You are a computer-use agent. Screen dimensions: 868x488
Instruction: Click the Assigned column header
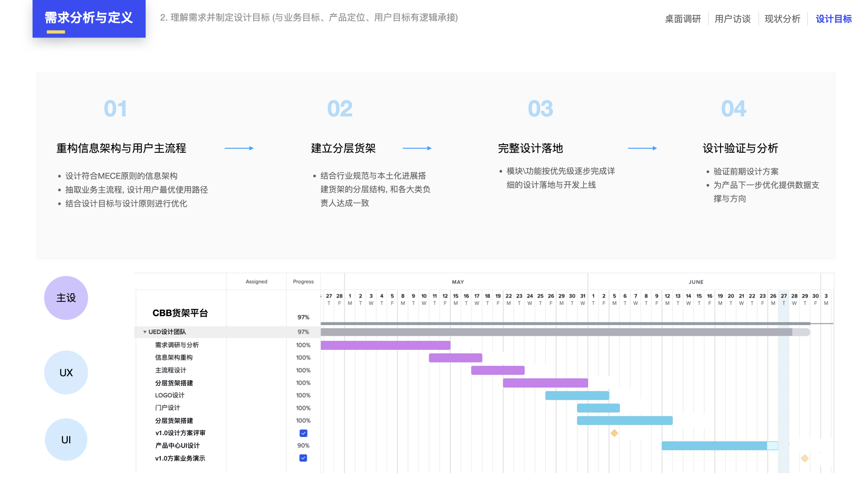click(256, 282)
